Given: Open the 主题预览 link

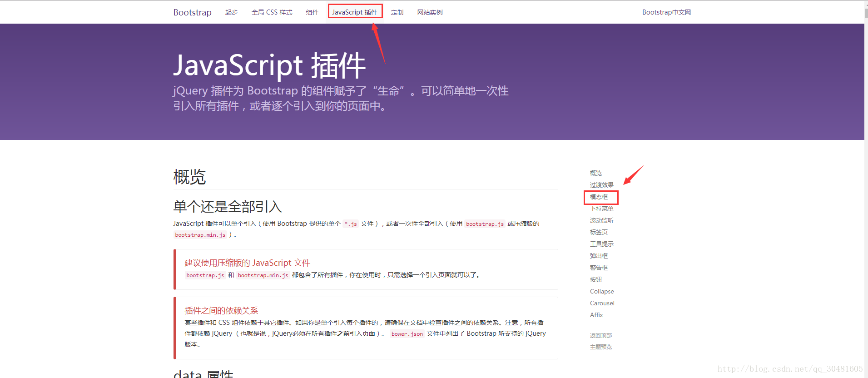Looking at the screenshot, I should coord(600,347).
